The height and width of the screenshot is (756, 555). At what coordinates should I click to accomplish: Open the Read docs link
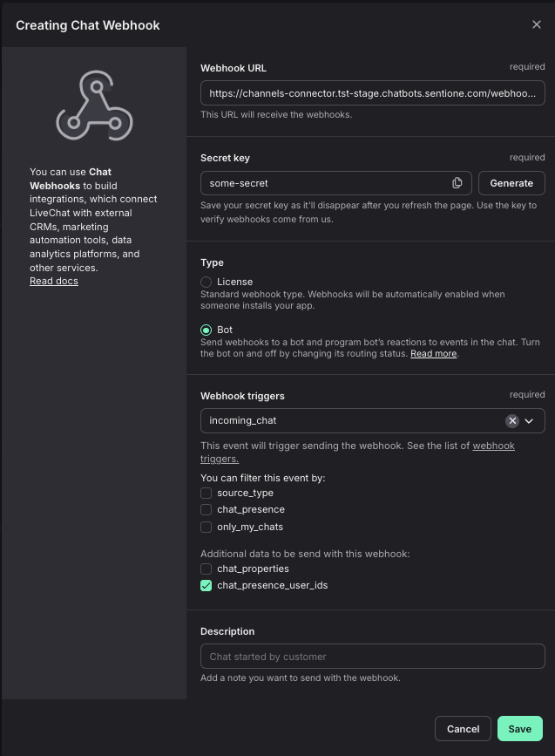point(54,281)
